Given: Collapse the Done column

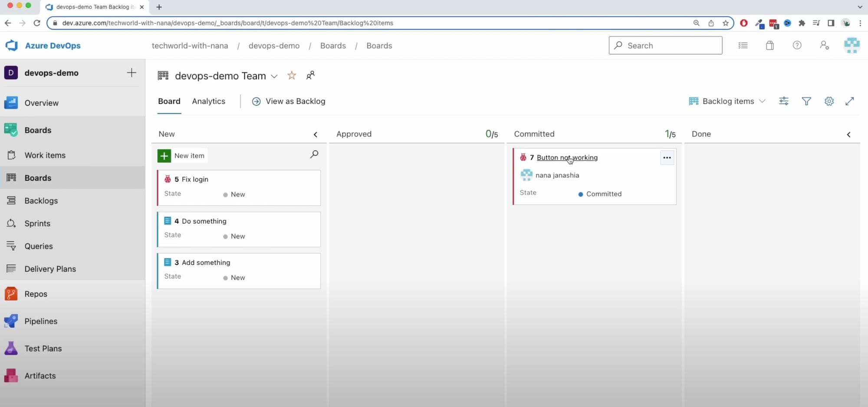Looking at the screenshot, I should (849, 135).
